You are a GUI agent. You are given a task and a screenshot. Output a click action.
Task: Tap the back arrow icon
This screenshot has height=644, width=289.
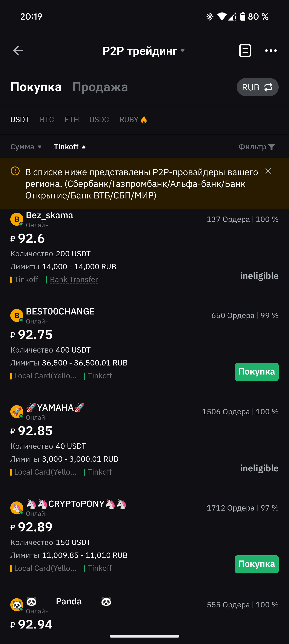tap(18, 51)
